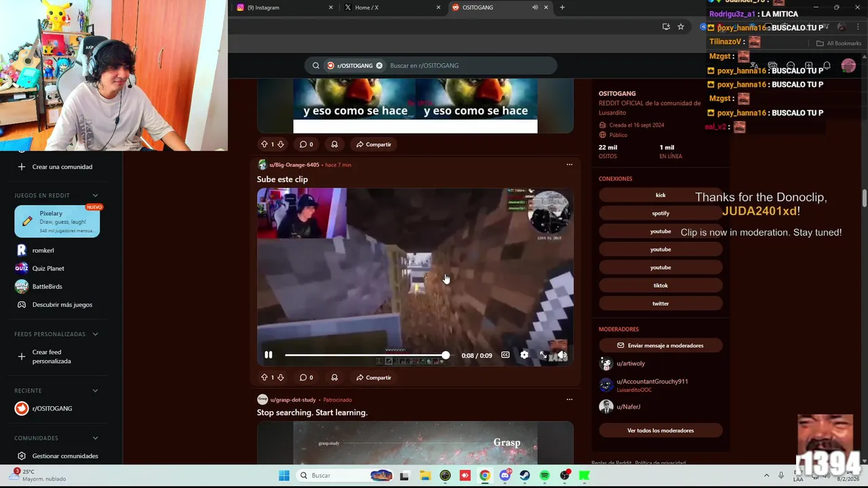Collapse the 'Reciente' section
Image resolution: width=868 pixels, height=488 pixels.
click(95, 391)
